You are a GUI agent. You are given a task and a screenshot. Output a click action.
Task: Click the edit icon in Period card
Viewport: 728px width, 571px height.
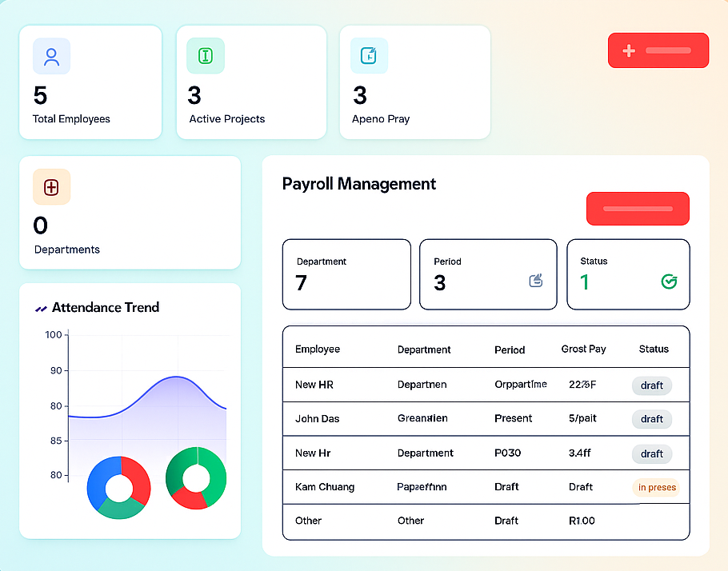click(536, 281)
